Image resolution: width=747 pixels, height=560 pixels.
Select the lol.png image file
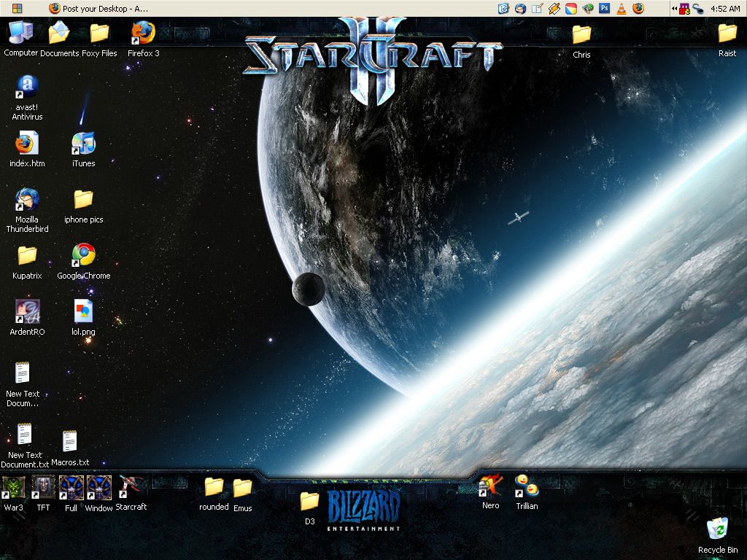pos(83,318)
